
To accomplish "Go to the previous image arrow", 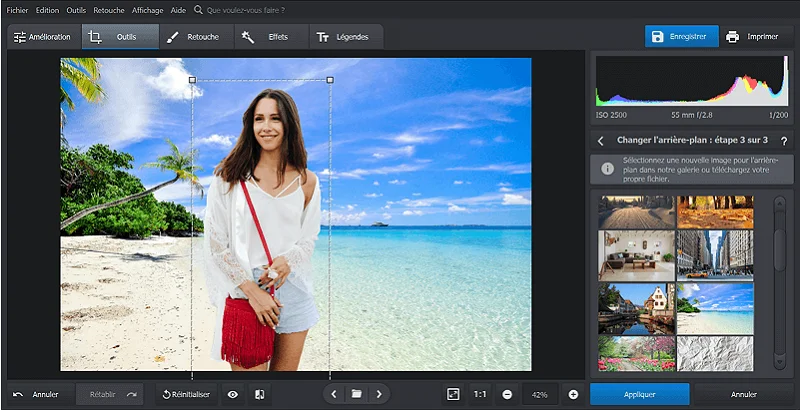I will [334, 394].
